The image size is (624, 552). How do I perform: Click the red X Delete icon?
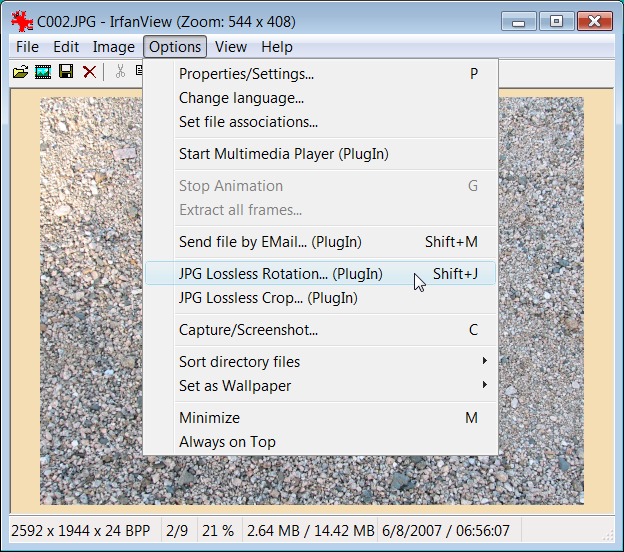pyautogui.click(x=89, y=71)
